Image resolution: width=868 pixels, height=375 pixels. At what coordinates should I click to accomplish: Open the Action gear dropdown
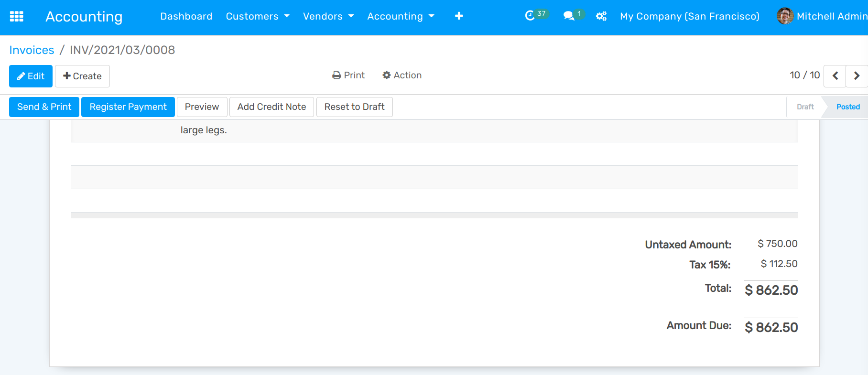(402, 75)
